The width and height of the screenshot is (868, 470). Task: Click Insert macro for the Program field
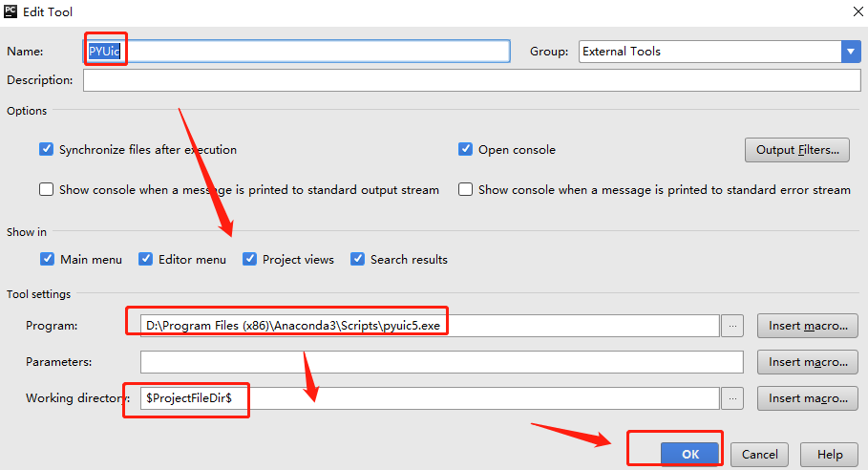[808, 326]
